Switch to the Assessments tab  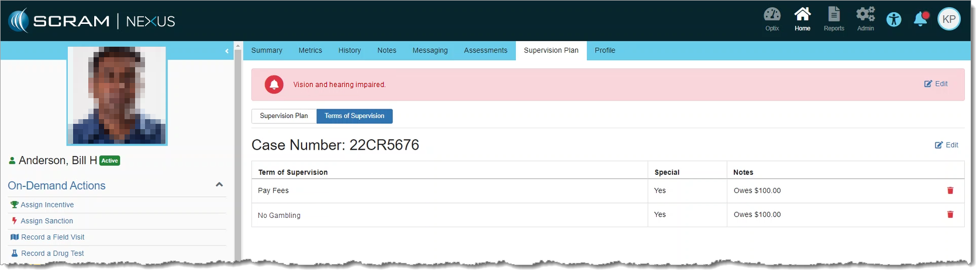click(485, 50)
